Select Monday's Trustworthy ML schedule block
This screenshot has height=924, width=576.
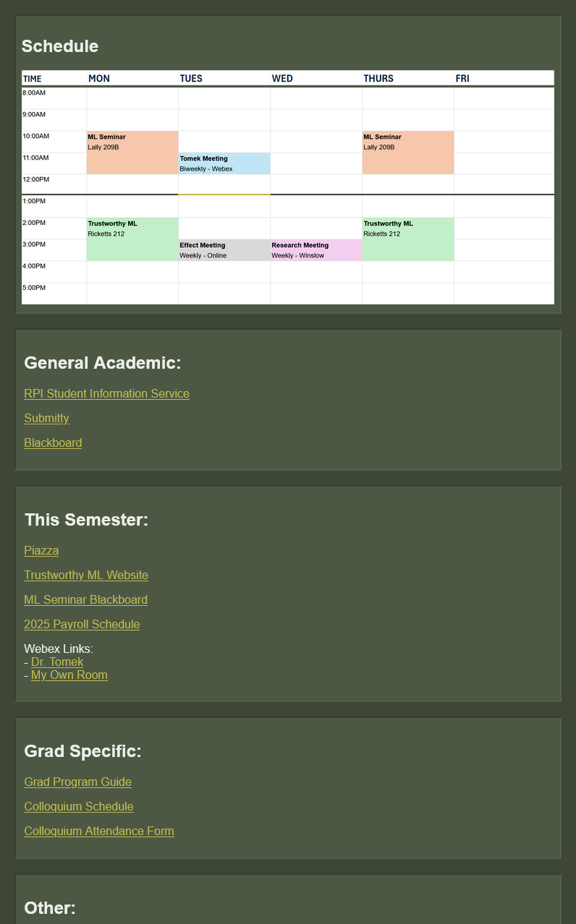click(x=132, y=239)
